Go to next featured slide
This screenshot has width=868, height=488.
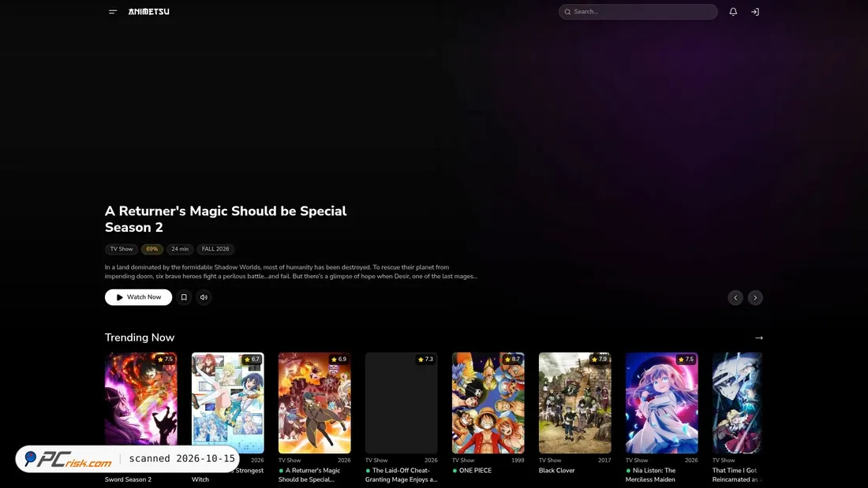tap(755, 298)
